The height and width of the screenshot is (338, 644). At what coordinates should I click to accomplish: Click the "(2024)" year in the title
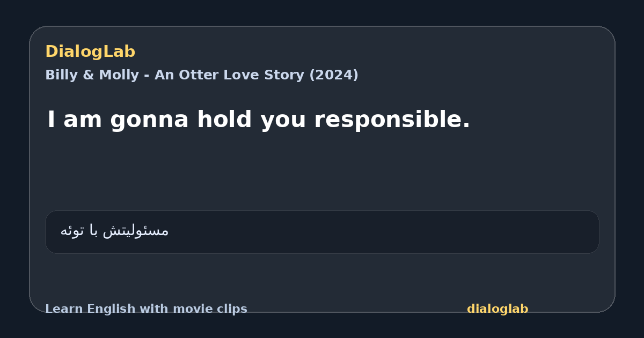(333, 75)
